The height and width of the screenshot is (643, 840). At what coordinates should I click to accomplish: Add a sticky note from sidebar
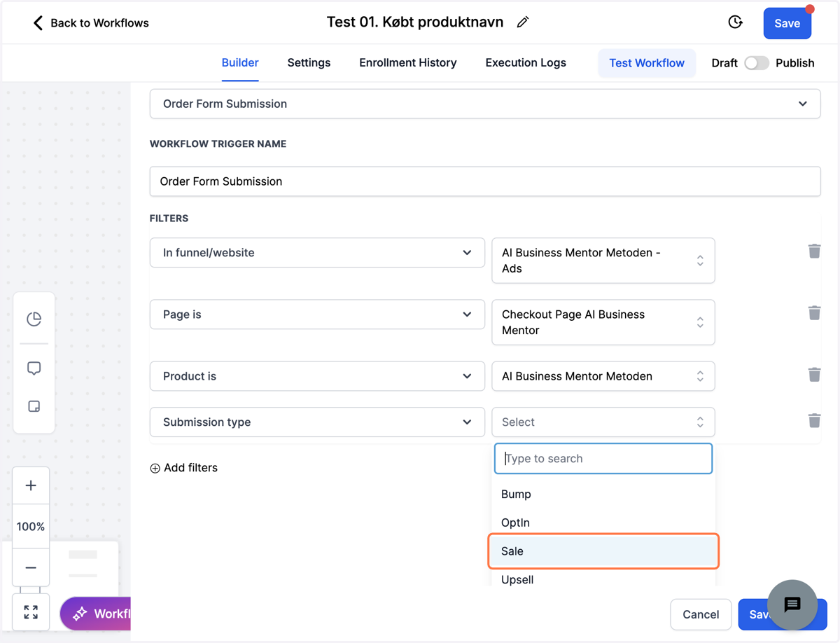click(34, 406)
